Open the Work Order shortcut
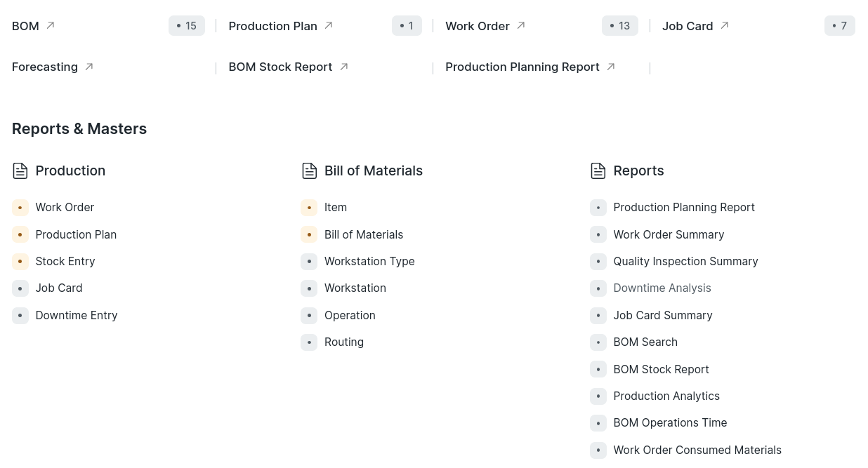The height and width of the screenshot is (468, 868). [x=478, y=26]
